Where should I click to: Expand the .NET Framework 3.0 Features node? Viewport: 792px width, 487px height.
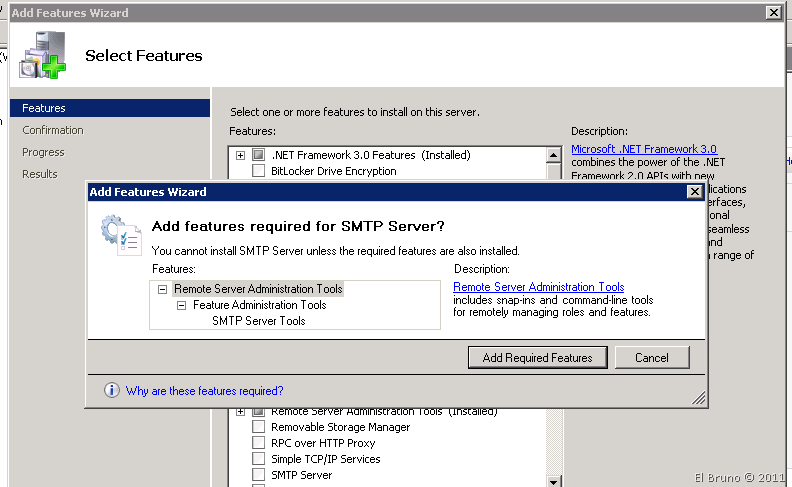(240, 155)
